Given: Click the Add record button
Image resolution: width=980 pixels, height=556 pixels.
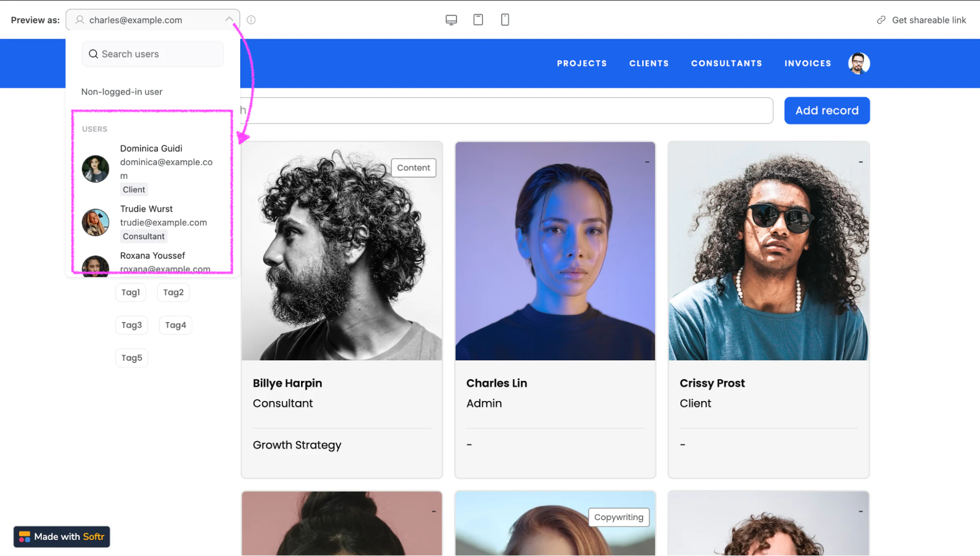Looking at the screenshot, I should (827, 110).
